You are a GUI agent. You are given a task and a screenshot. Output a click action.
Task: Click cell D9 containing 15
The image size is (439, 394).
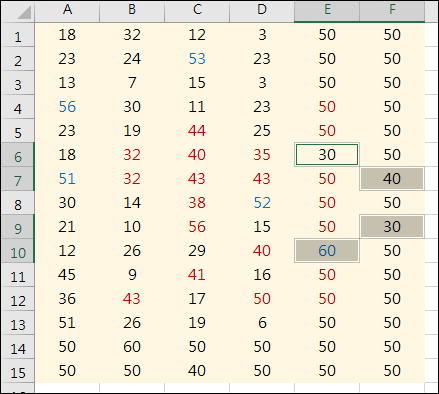[x=262, y=227]
